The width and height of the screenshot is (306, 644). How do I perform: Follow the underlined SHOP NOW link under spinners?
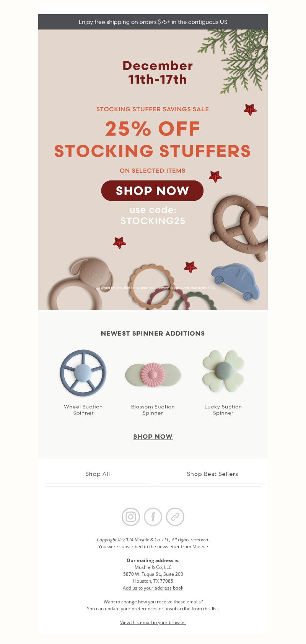(153, 437)
